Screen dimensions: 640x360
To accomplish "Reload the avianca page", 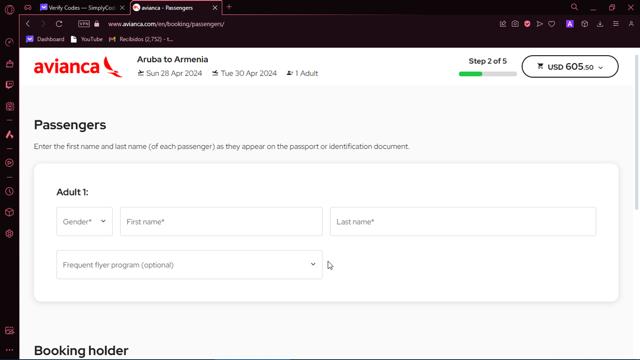I will click(59, 24).
